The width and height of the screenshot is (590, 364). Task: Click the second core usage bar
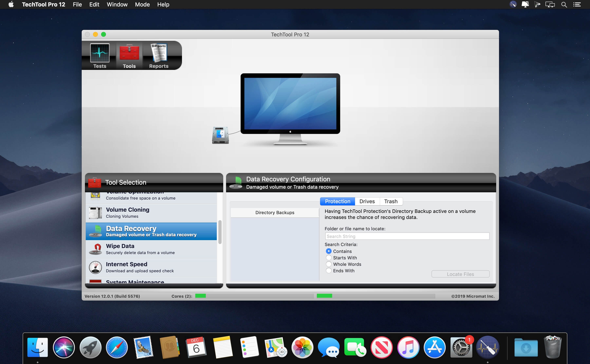[376, 296]
